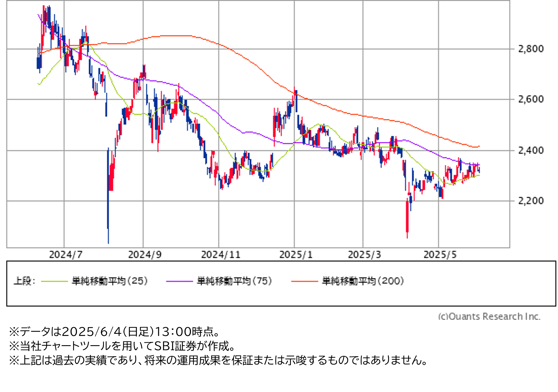Select the 2024/11 date axis label
Image resolution: width=558 pixels, height=392 pixels.
221,255
